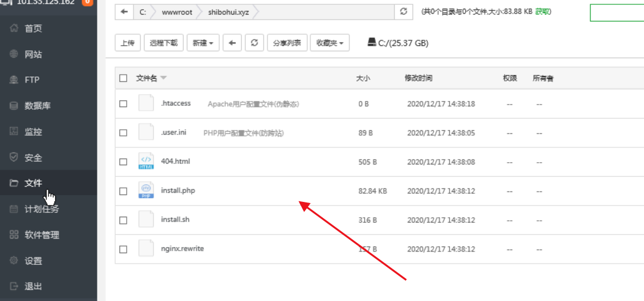Check the install.sh file checkbox
This screenshot has width=644, height=301.
click(123, 220)
